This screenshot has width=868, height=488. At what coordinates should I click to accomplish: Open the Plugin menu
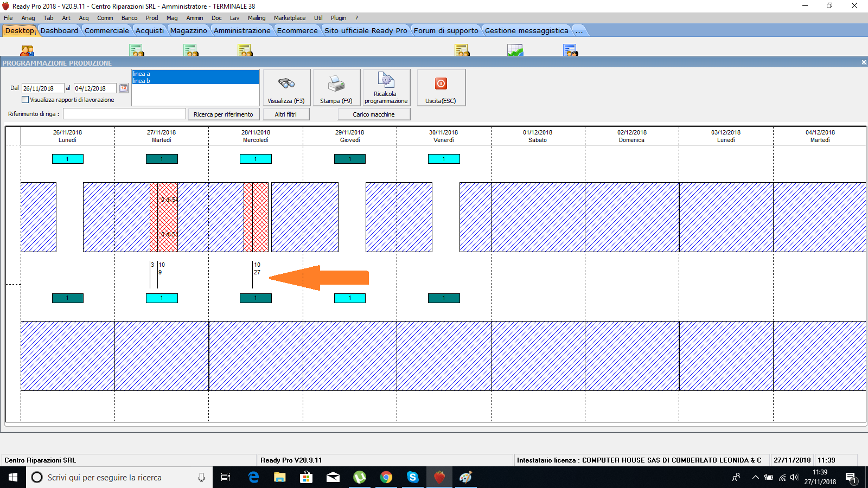click(x=339, y=18)
